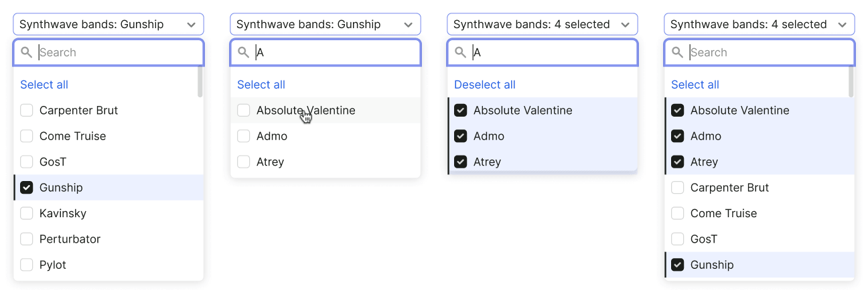This screenshot has height=295, width=868.
Task: Click the scrollbar thumb in the first list
Action: coord(200,82)
